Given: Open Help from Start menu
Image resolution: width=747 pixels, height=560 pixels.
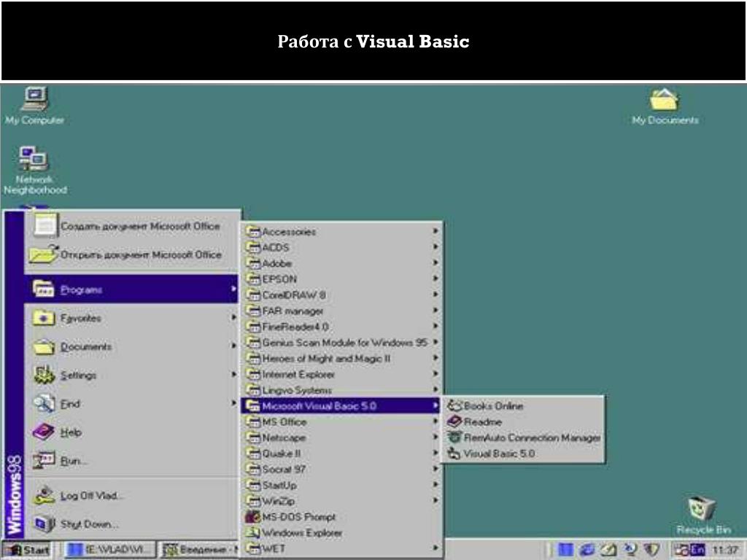Looking at the screenshot, I should (131, 432).
